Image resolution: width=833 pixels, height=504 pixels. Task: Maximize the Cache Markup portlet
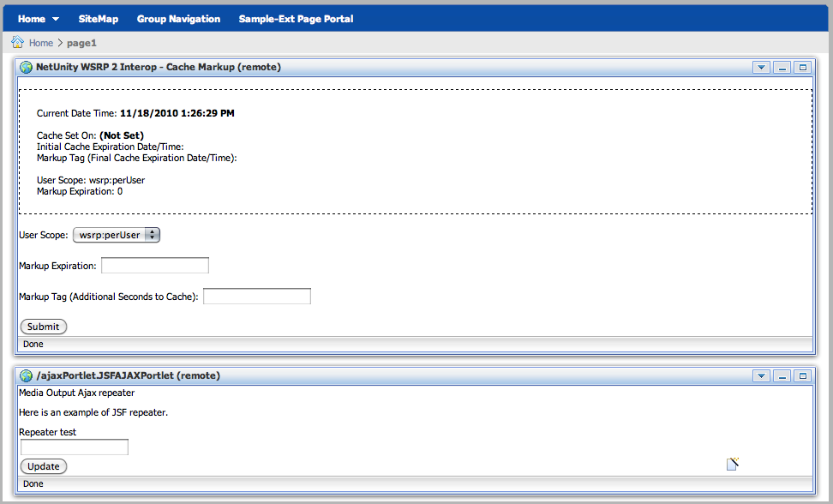(x=802, y=67)
